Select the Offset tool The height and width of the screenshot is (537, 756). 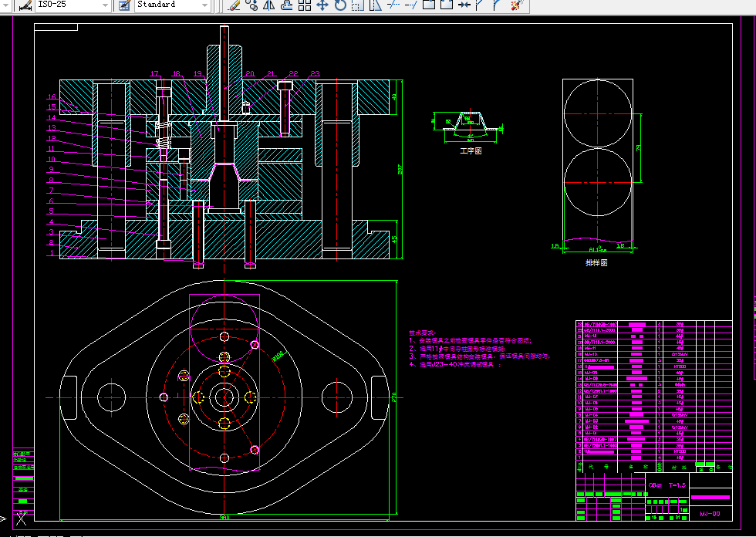tap(287, 5)
